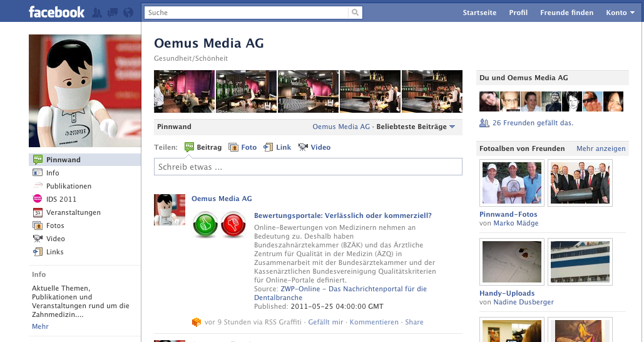This screenshot has width=644, height=342.
Task: Open Nadine Dusberger profile link
Action: 524,302
